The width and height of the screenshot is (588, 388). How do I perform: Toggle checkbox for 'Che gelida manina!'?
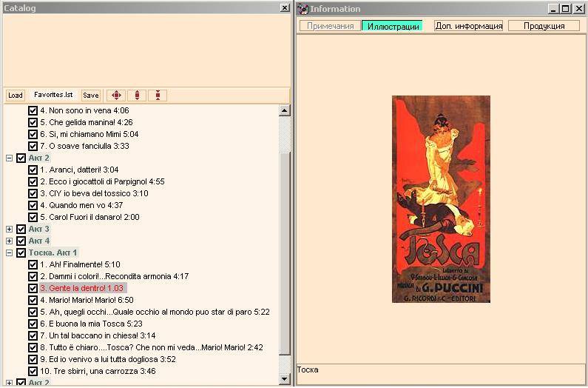click(x=33, y=122)
